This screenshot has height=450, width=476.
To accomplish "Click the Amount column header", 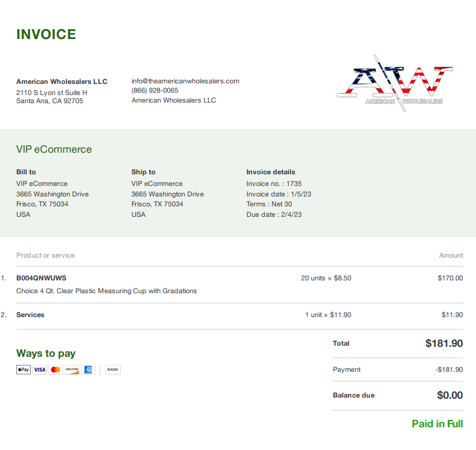I will tap(451, 255).
